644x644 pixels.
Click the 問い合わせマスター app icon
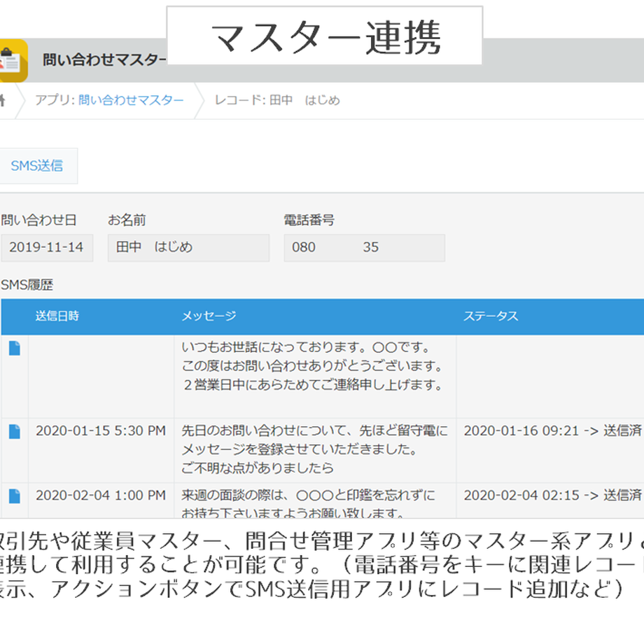coord(13,61)
